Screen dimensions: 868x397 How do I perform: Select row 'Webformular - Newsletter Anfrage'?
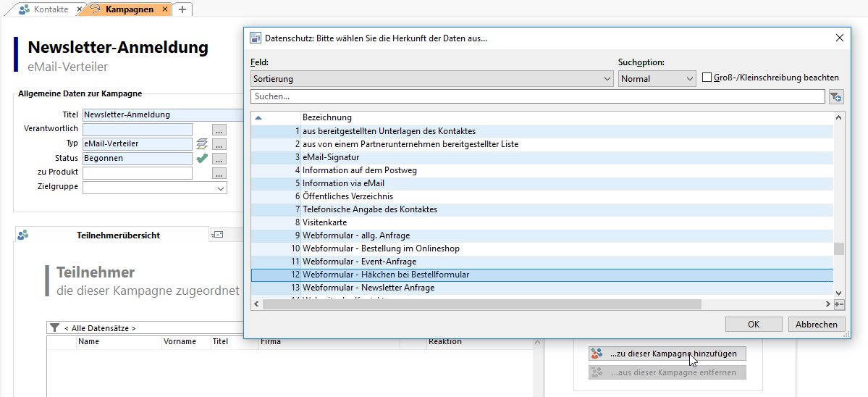[x=368, y=288]
